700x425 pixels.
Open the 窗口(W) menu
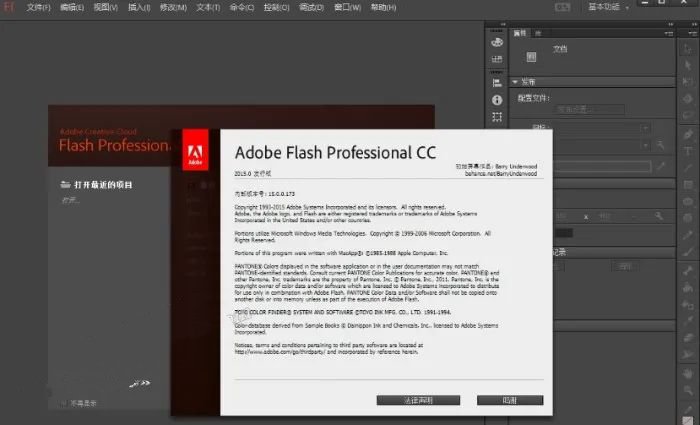[x=347, y=8]
